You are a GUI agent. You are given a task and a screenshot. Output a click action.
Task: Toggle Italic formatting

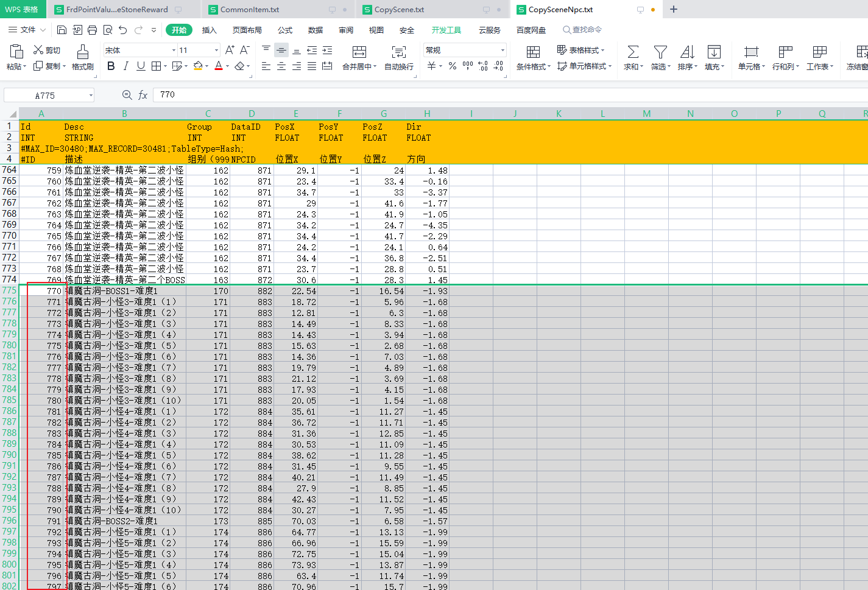tap(126, 66)
